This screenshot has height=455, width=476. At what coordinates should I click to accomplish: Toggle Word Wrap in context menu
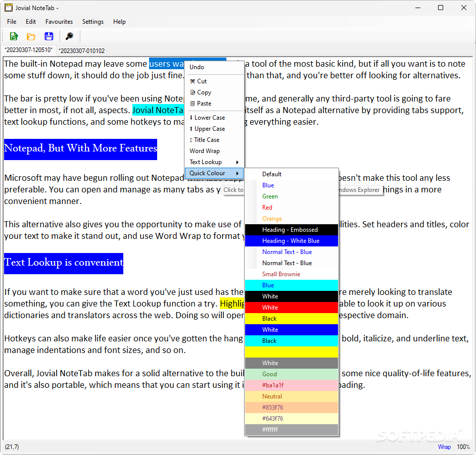pyautogui.click(x=214, y=151)
